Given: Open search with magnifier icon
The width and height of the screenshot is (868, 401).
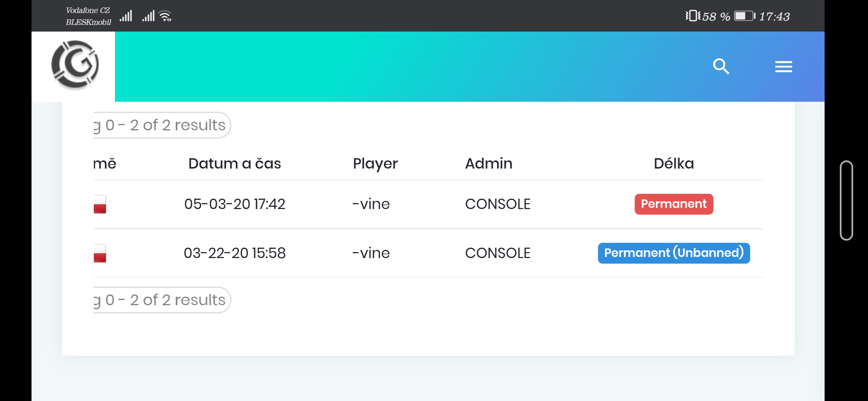Looking at the screenshot, I should [721, 66].
